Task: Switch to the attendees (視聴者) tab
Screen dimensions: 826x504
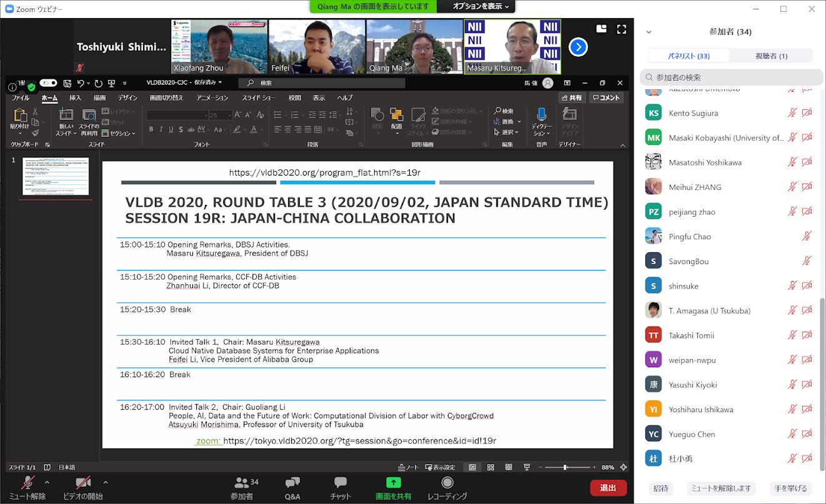Action: click(x=771, y=56)
